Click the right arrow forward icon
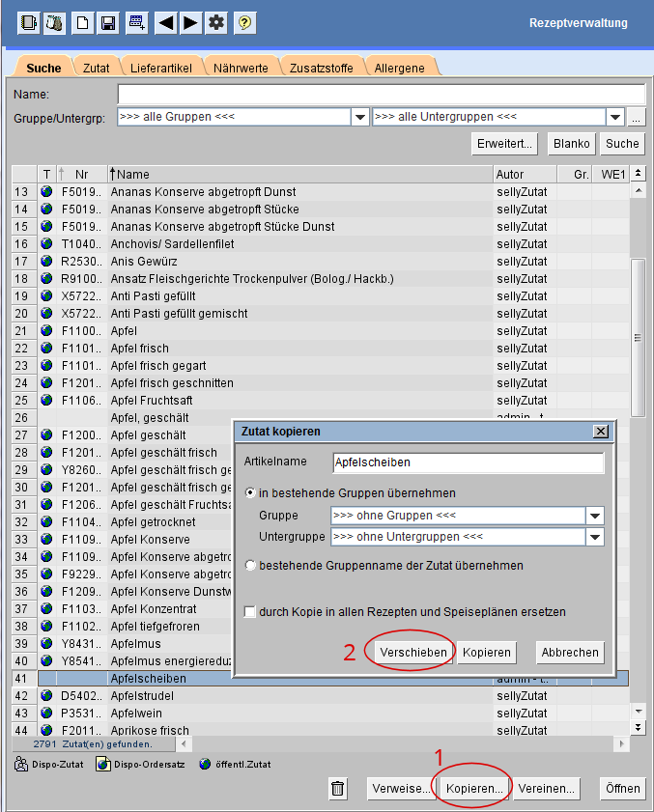654x812 pixels. click(x=190, y=22)
